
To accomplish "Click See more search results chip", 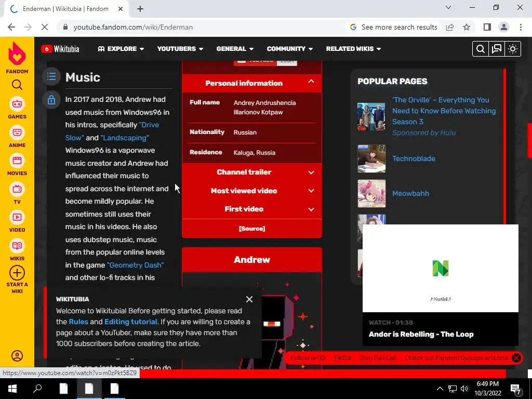I will tap(394, 27).
